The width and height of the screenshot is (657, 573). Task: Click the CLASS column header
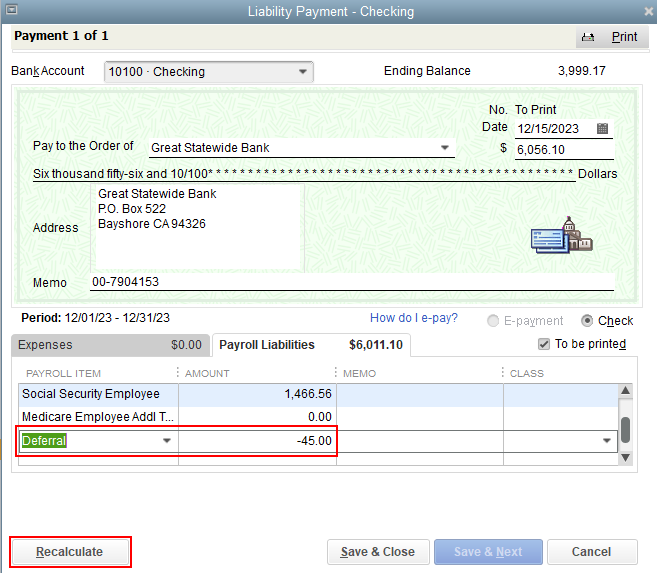pyautogui.click(x=527, y=373)
